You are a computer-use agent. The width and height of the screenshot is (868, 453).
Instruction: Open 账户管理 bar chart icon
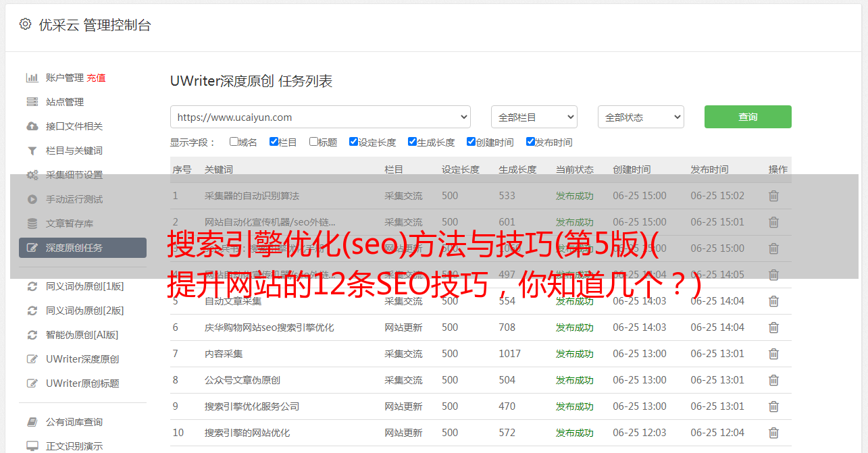(32, 78)
